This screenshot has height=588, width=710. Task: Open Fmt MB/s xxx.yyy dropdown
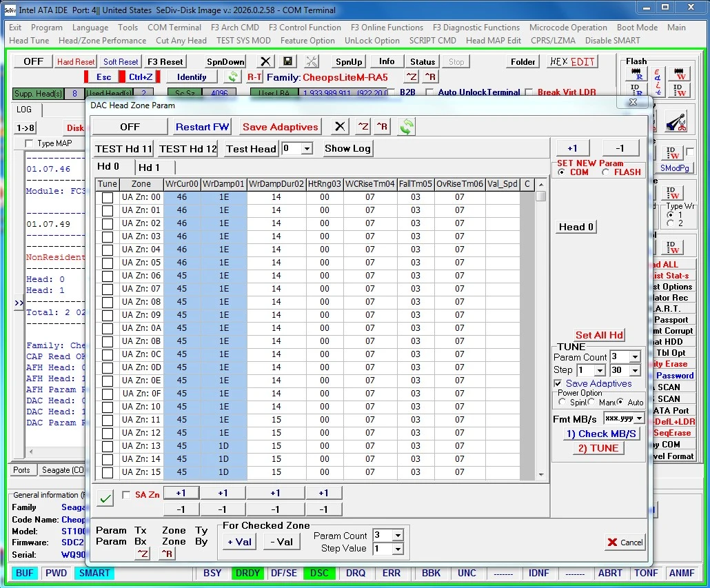(640, 418)
